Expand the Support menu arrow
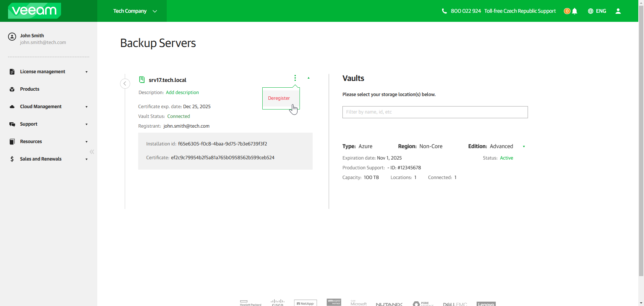This screenshot has height=306, width=644. coord(87,124)
